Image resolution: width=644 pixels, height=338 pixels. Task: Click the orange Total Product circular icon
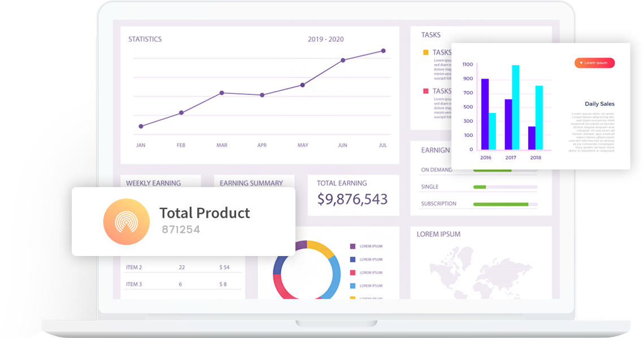click(126, 221)
